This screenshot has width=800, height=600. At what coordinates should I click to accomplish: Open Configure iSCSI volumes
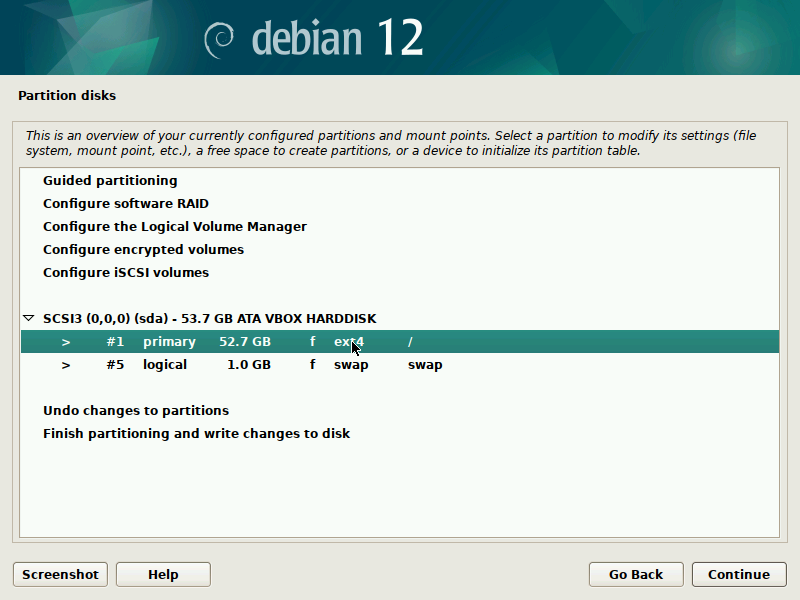tap(126, 272)
